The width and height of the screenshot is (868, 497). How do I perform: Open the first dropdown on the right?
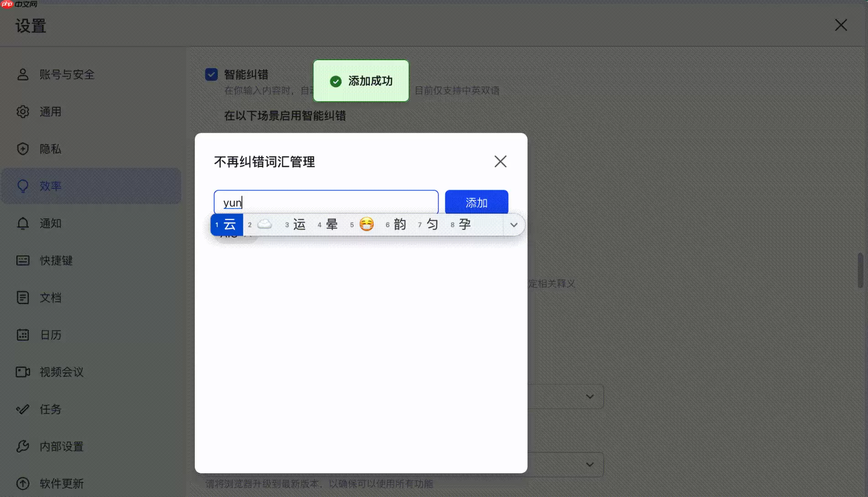(x=589, y=396)
